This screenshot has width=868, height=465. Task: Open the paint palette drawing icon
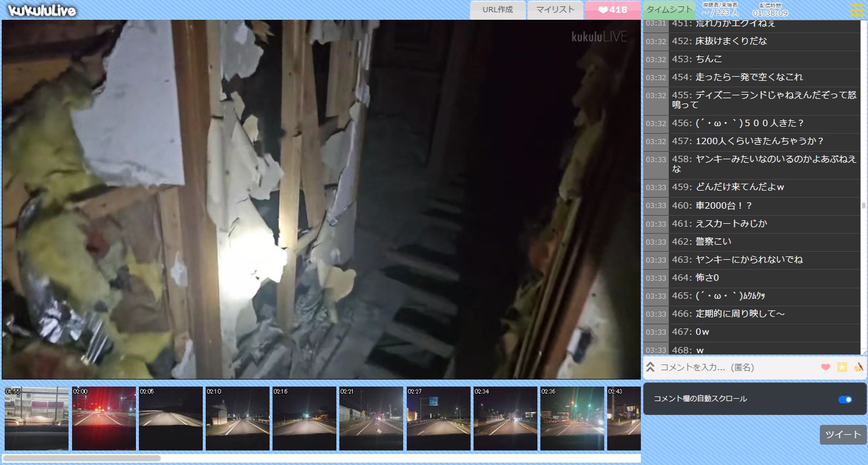pos(859,367)
